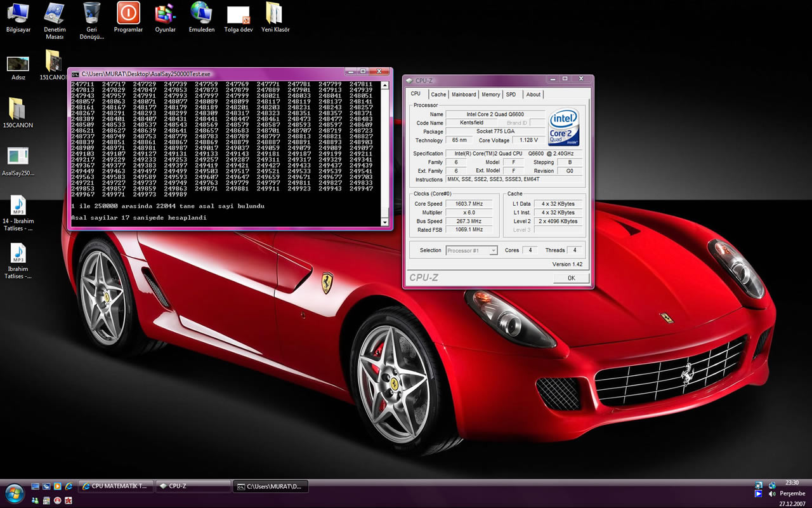Click the gear-shaped tray icon

[x=759, y=485]
